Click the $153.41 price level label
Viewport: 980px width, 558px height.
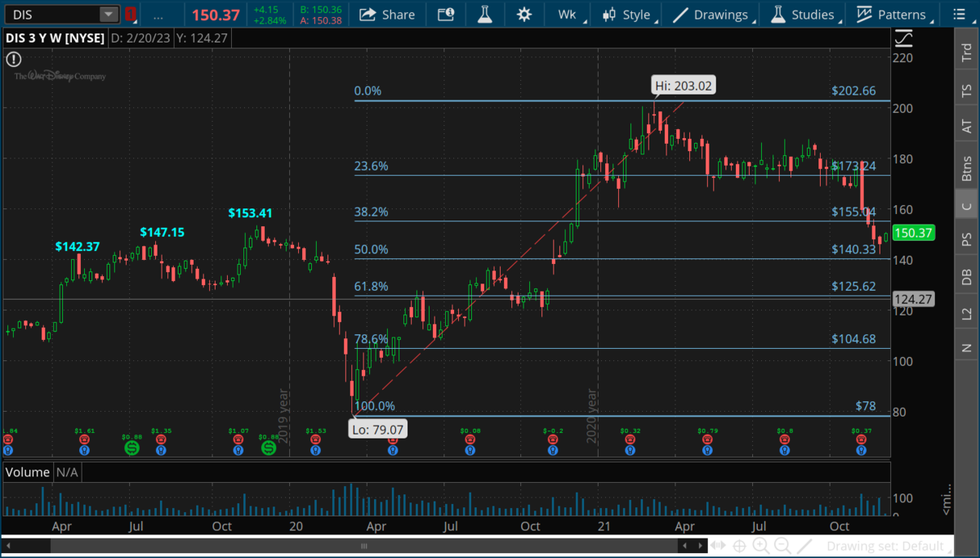coord(250,213)
